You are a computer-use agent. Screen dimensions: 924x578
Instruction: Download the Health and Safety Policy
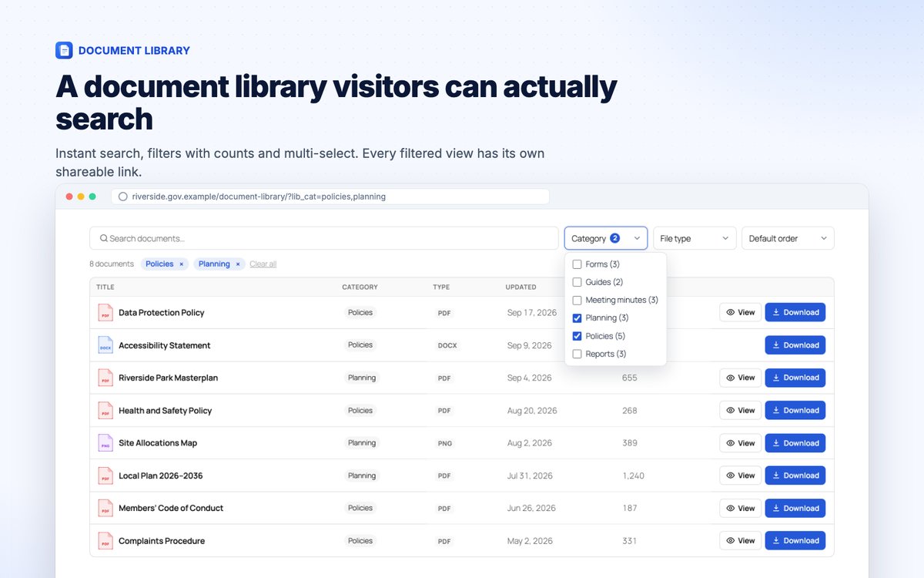tap(795, 410)
